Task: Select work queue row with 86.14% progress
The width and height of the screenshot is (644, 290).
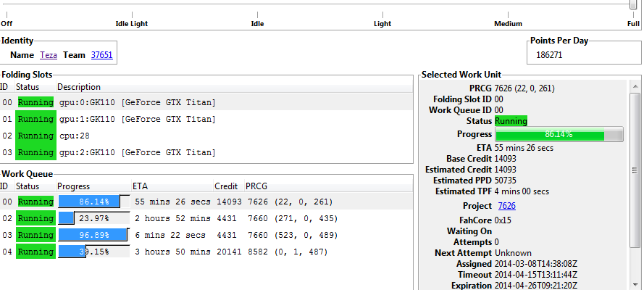Action: coord(206,202)
